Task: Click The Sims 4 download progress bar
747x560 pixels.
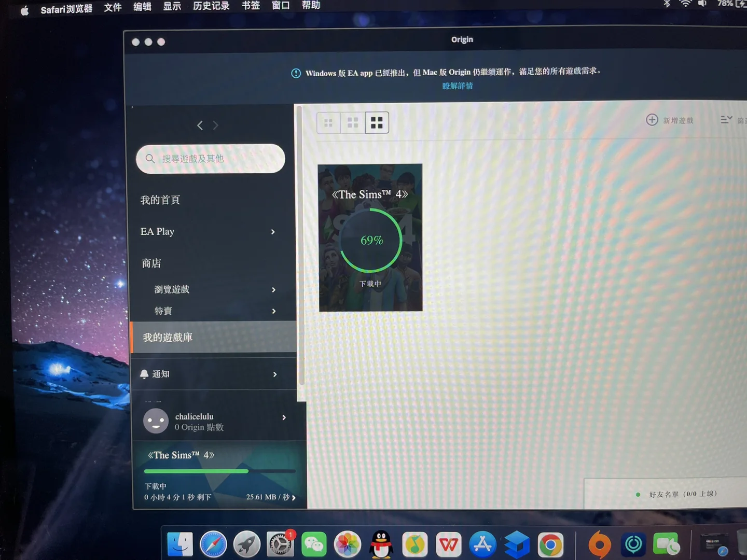Action: (x=220, y=471)
